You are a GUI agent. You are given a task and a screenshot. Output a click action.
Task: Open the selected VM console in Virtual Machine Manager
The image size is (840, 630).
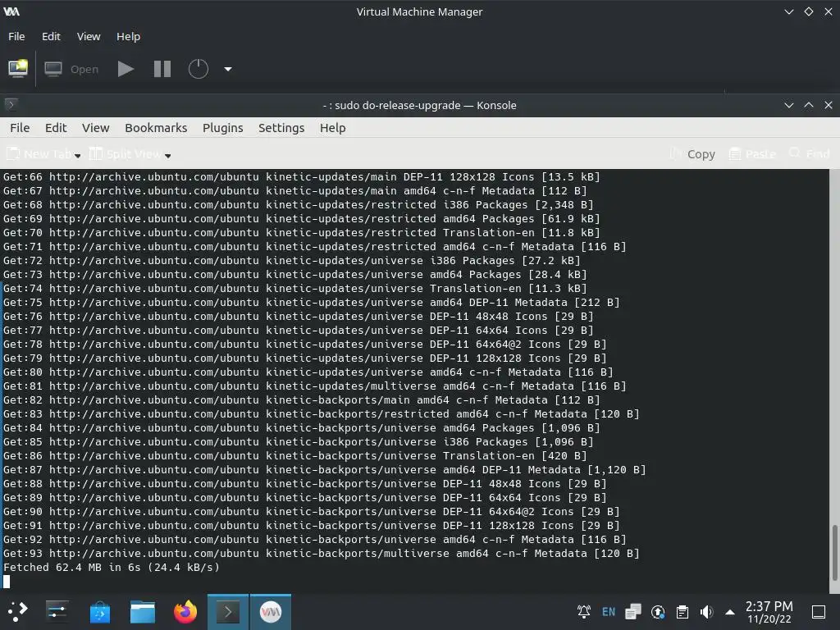pos(71,69)
